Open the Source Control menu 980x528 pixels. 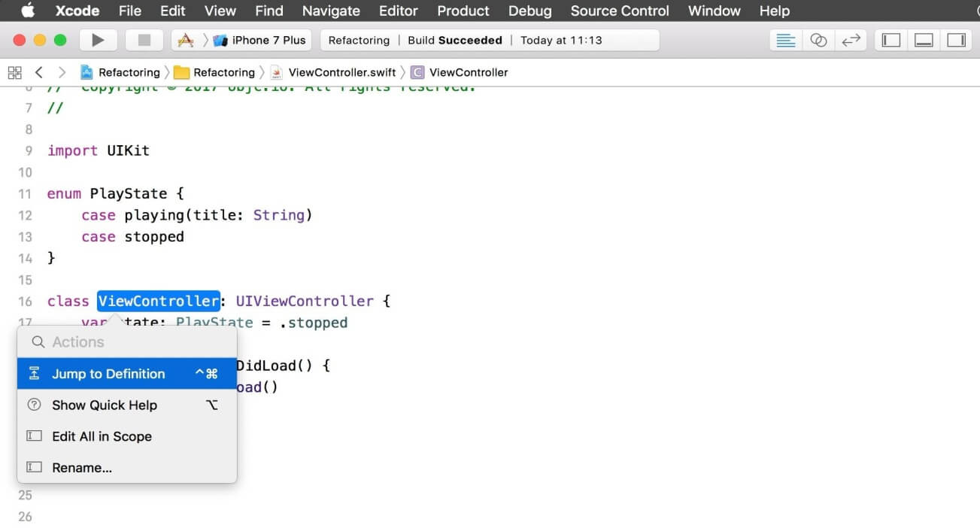pos(620,11)
